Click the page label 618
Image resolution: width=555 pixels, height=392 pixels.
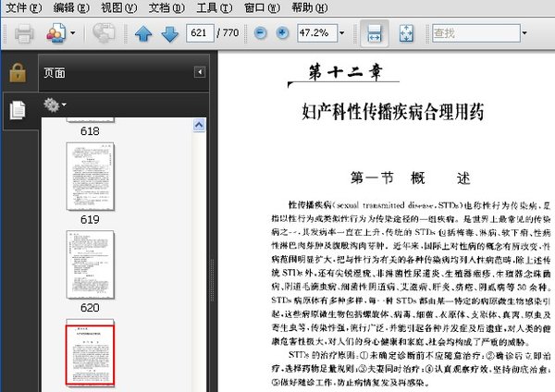pyautogui.click(x=90, y=131)
